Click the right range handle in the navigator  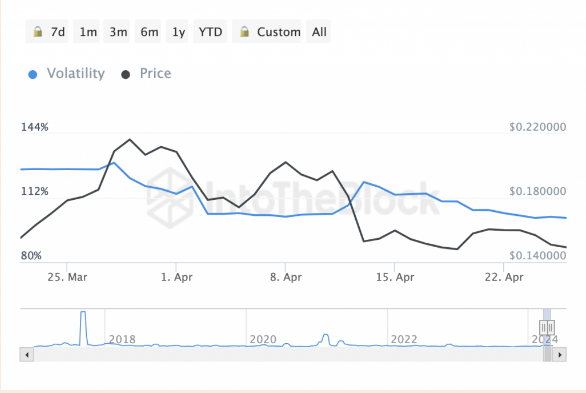point(551,328)
